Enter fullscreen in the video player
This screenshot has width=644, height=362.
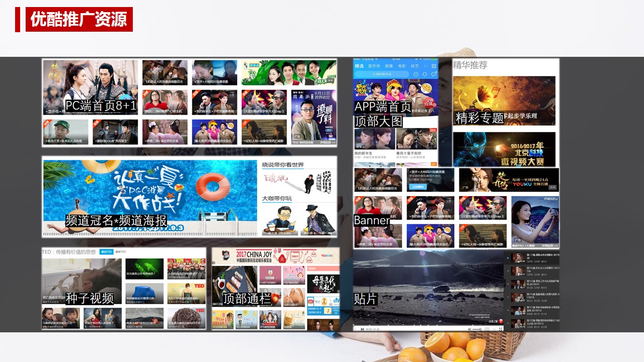(501, 329)
